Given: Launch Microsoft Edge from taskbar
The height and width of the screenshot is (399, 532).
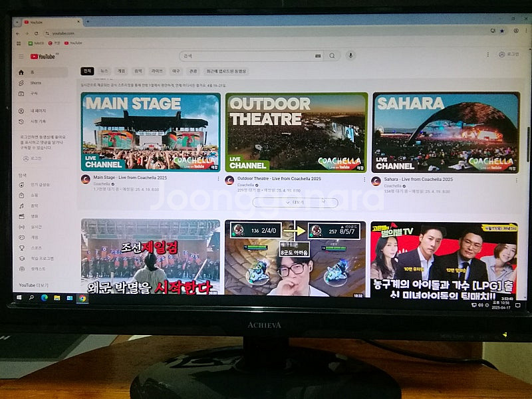Looking at the screenshot, I should coord(45,298).
